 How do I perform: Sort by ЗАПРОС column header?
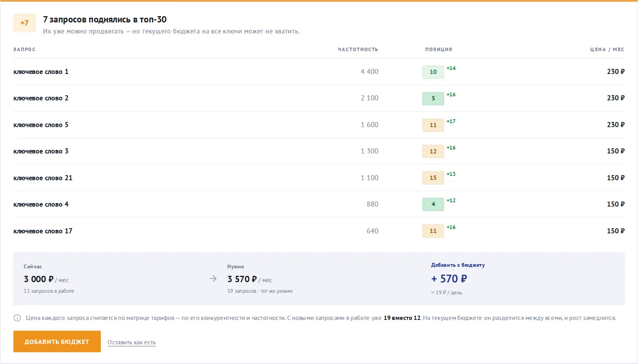click(x=24, y=50)
